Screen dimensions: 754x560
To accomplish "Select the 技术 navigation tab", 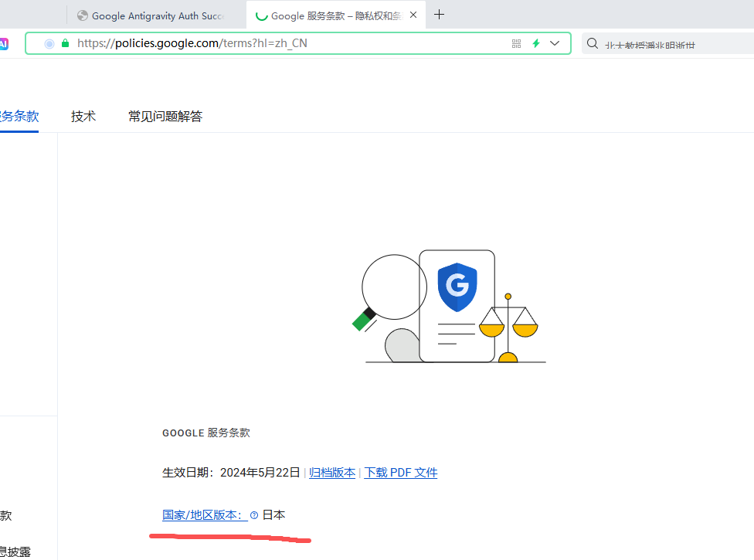I will tap(83, 116).
